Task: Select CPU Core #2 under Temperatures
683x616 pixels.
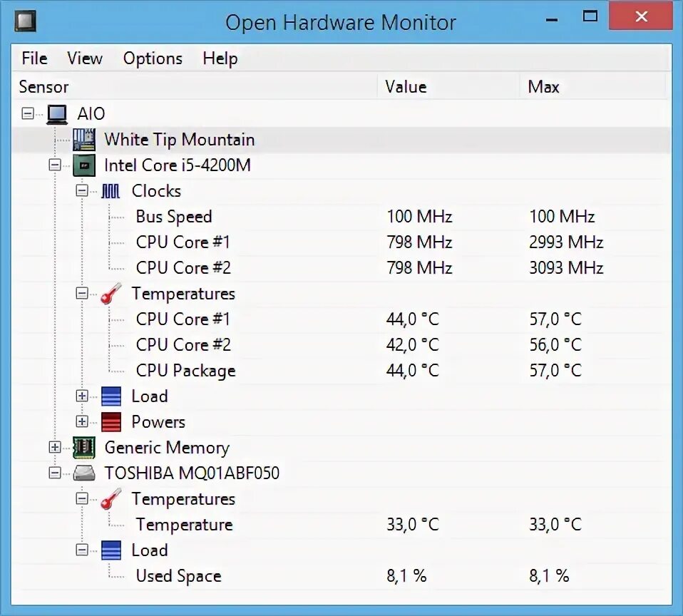Action: (341, 345)
